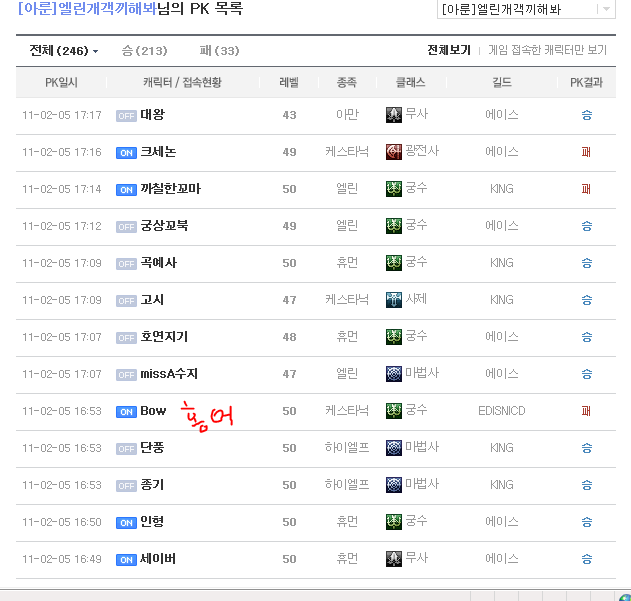Click the ON status badge beside 크세논
The height and width of the screenshot is (601, 631).
coord(126,153)
